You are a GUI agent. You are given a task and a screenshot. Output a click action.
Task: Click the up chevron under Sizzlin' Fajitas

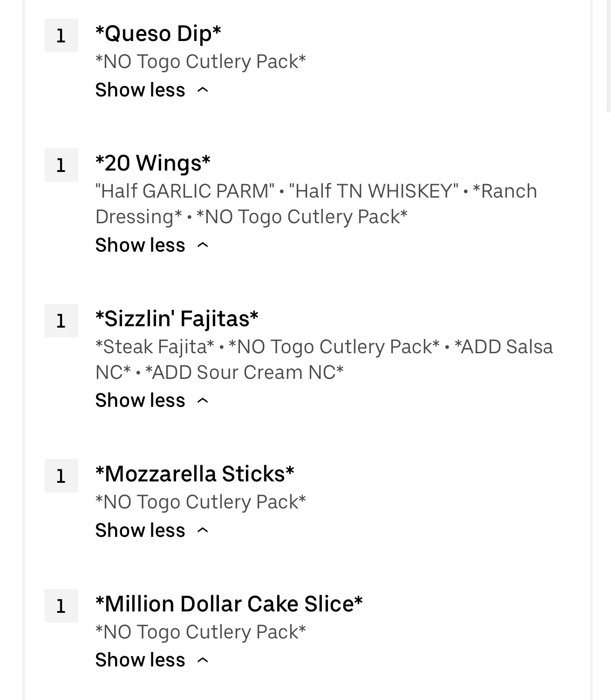click(x=203, y=400)
